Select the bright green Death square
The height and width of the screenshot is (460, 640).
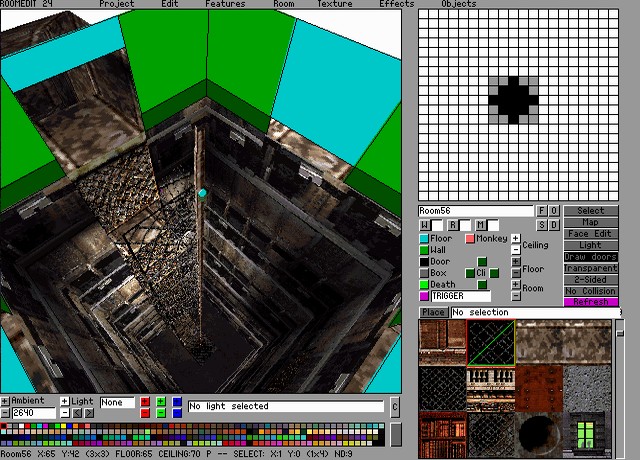(x=424, y=285)
